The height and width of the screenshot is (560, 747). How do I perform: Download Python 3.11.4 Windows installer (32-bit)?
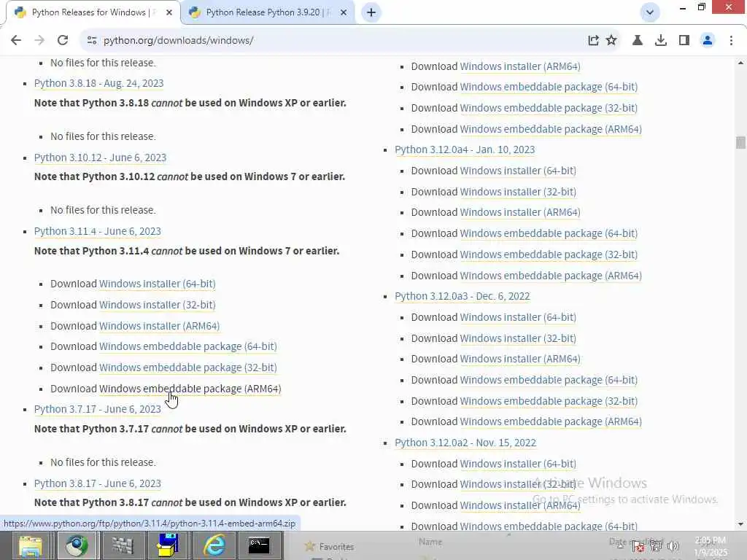(158, 305)
